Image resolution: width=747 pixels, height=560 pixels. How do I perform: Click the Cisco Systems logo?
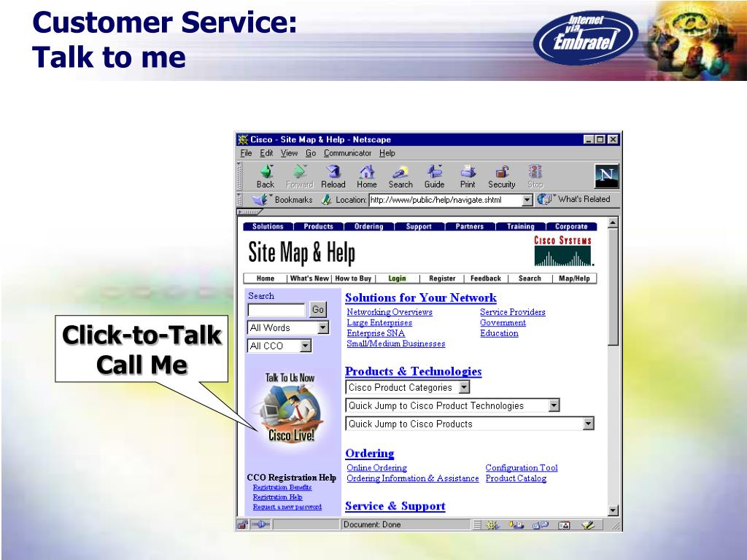563,251
